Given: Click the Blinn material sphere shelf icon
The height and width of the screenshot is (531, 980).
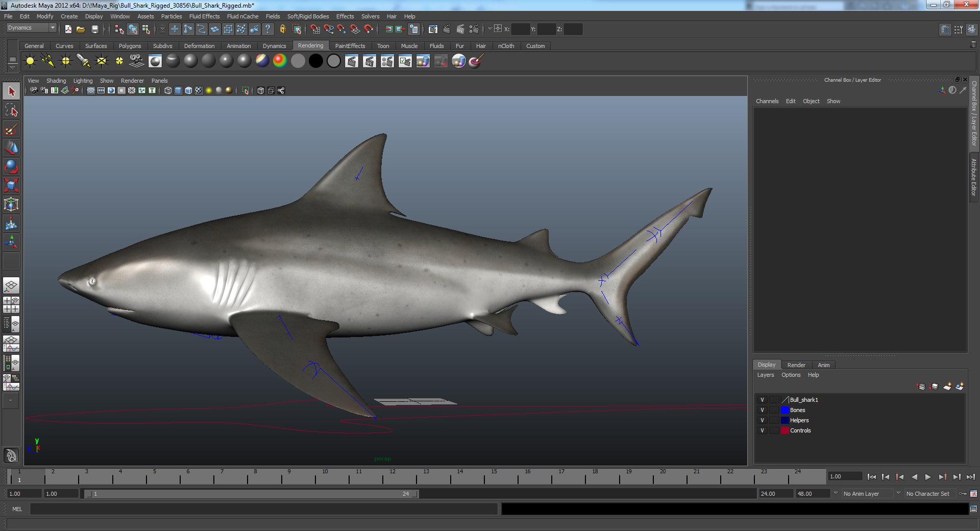Looking at the screenshot, I should click(190, 61).
